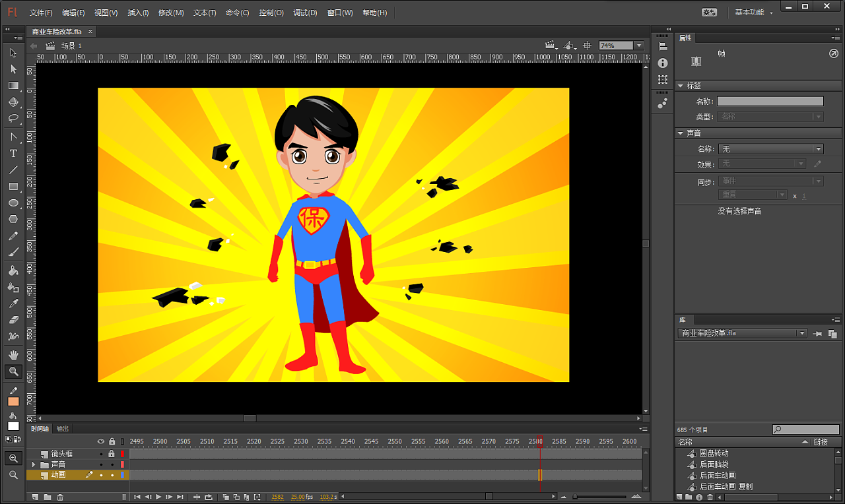Screen dimensions: 845x504
Task: Open the 控制(O) menu
Action: (271, 13)
